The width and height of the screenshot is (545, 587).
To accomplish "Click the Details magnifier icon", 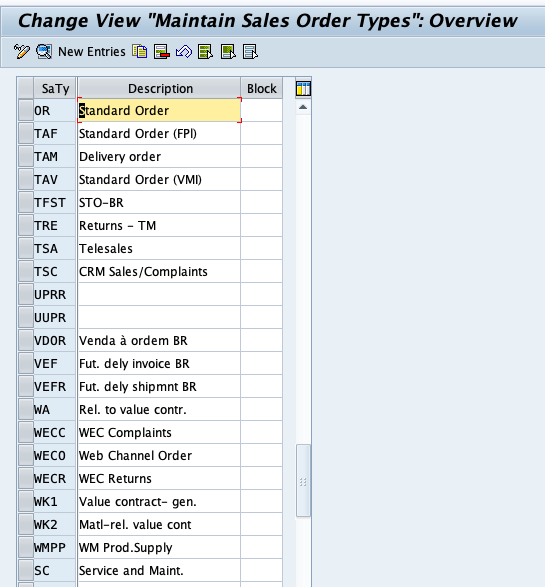I will pyautogui.click(x=44, y=51).
